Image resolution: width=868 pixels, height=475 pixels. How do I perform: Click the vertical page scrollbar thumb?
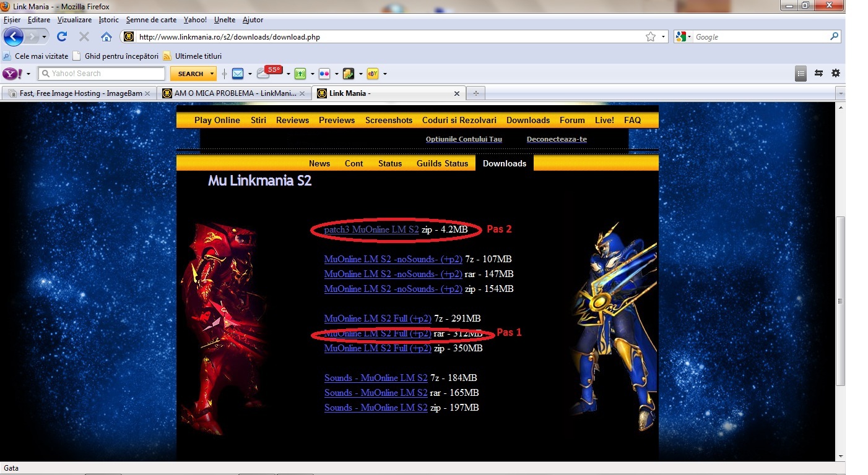840,301
